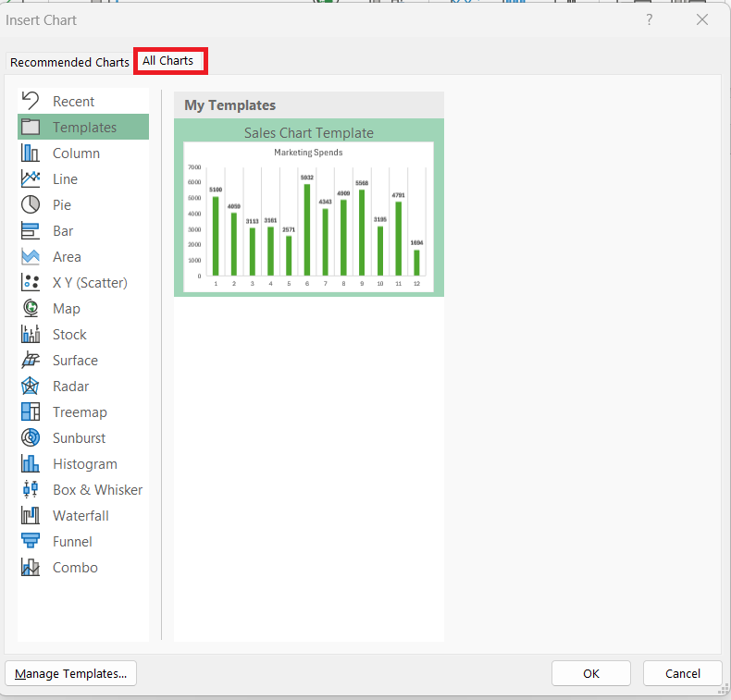Choose the Stock label in chart list
731x700 pixels.
pos(70,335)
